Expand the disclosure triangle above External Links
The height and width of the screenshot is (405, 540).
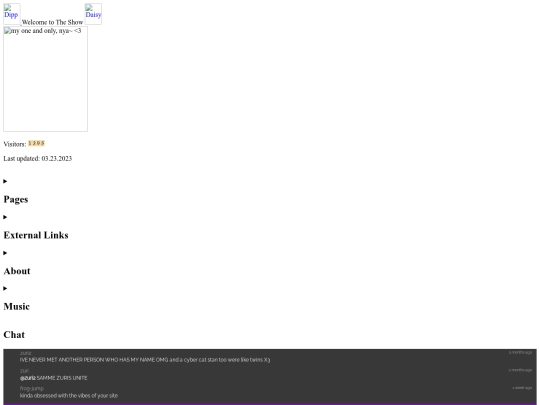[x=5, y=217]
